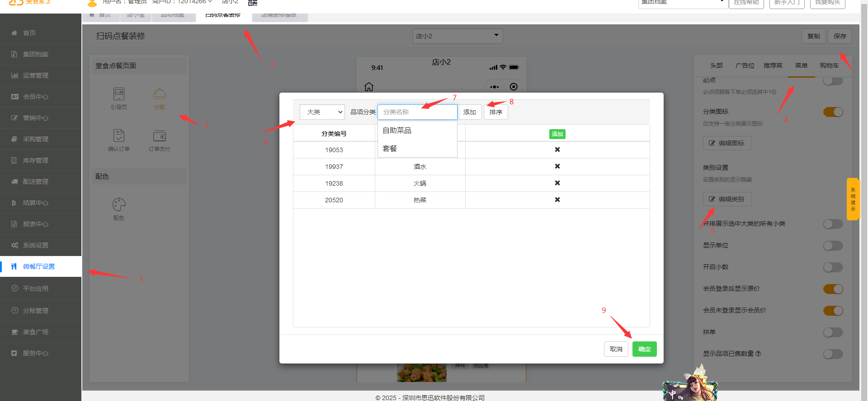Toggle the 分类图标 switch off
Image resolution: width=868 pixels, height=401 pixels.
[x=833, y=112]
